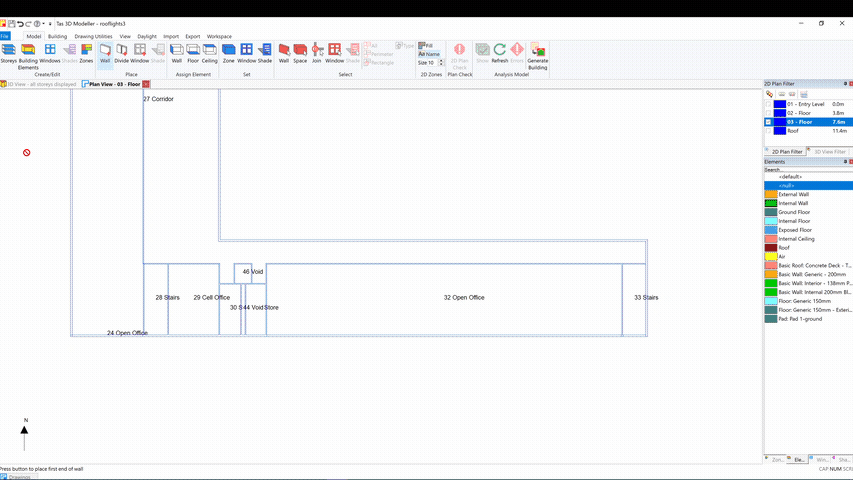The height and width of the screenshot is (480, 853).
Task: Open the Building Elements tool
Action: click(28, 56)
